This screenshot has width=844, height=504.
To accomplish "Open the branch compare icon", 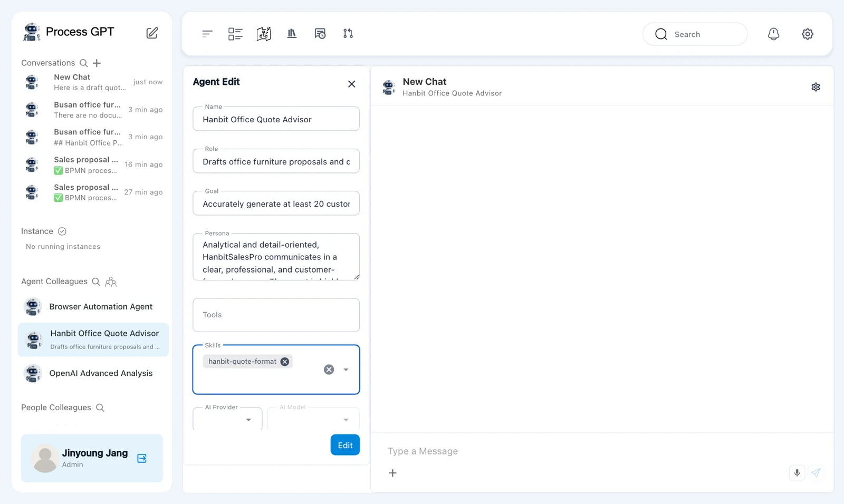I will 348,34.
